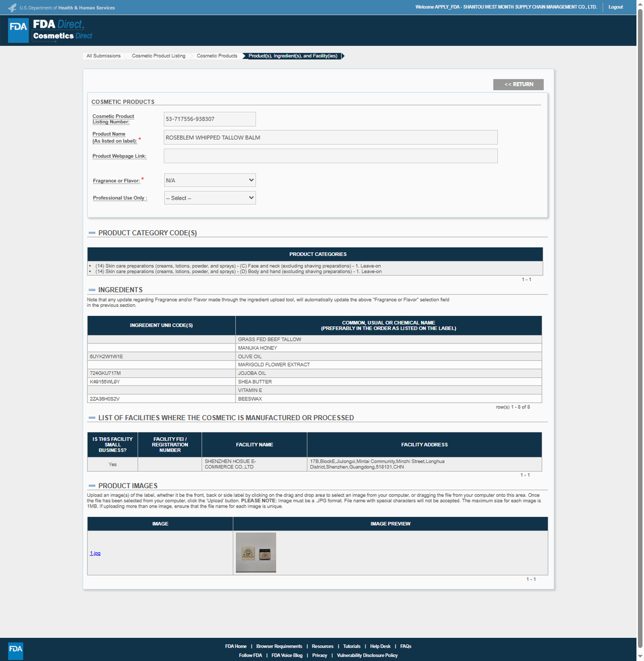Collapse the Product Images section

point(92,486)
